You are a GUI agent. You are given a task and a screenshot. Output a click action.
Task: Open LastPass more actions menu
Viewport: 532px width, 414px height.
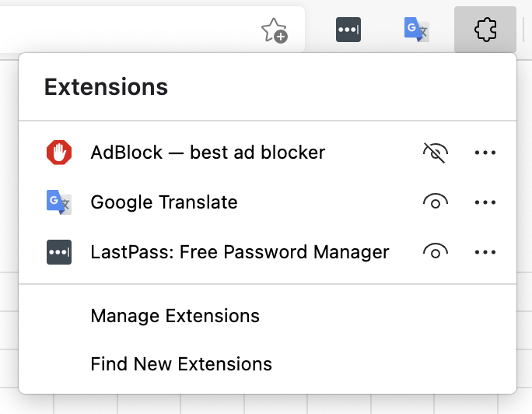tap(485, 252)
